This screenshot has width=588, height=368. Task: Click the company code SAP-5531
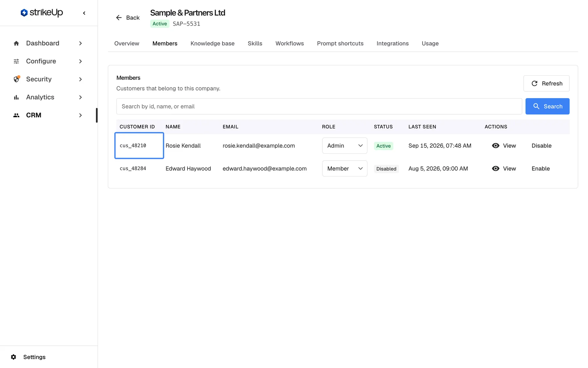pyautogui.click(x=186, y=24)
